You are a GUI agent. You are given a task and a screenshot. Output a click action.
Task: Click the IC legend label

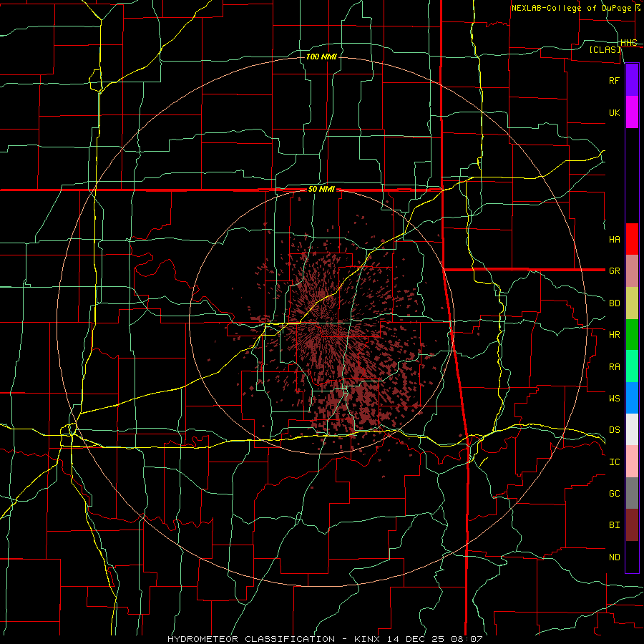[614, 462]
